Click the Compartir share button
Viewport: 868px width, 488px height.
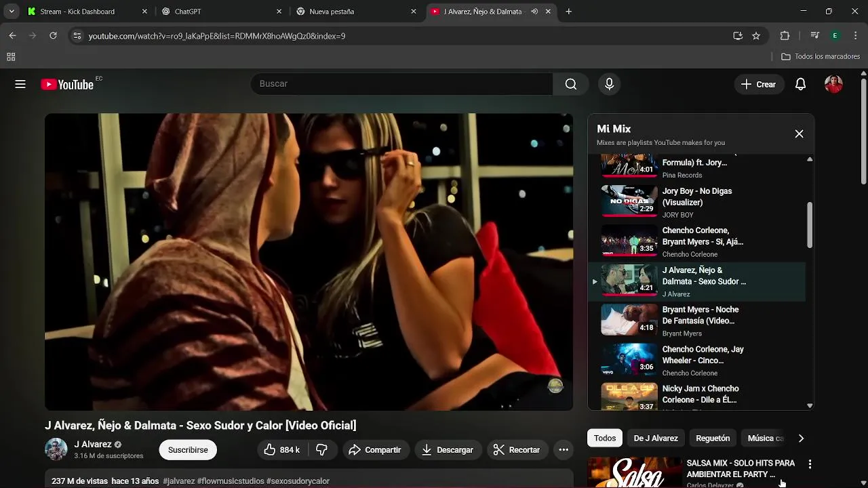[374, 450]
